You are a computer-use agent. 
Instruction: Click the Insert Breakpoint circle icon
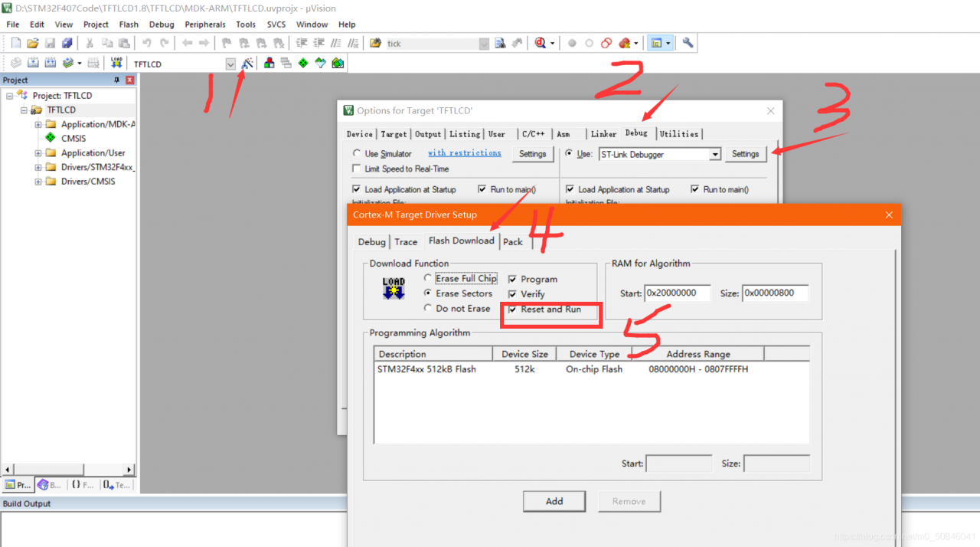pyautogui.click(x=572, y=43)
